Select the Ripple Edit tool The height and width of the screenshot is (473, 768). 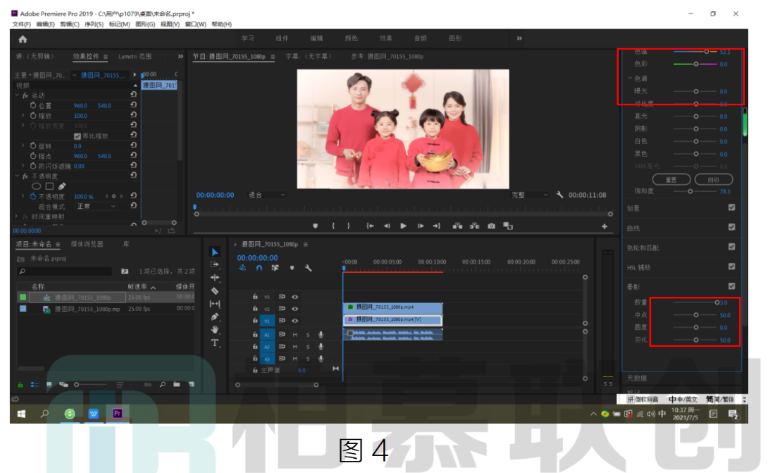pos(215,278)
